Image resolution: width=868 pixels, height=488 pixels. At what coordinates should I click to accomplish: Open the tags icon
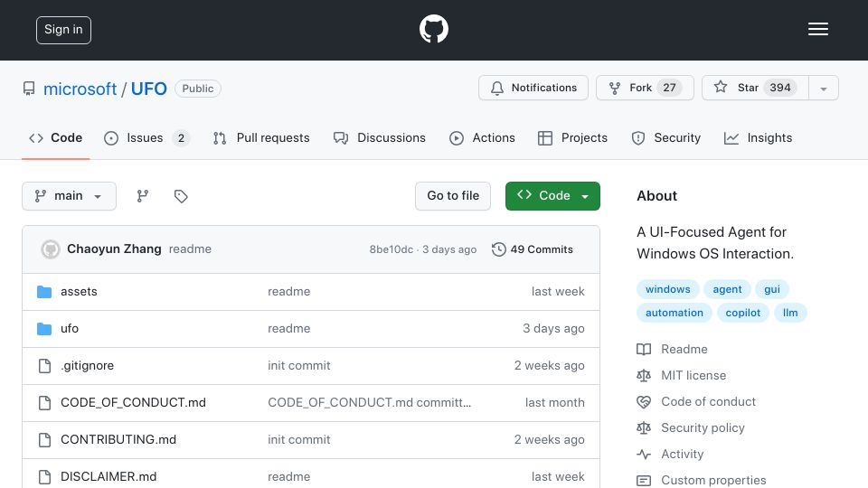point(181,196)
